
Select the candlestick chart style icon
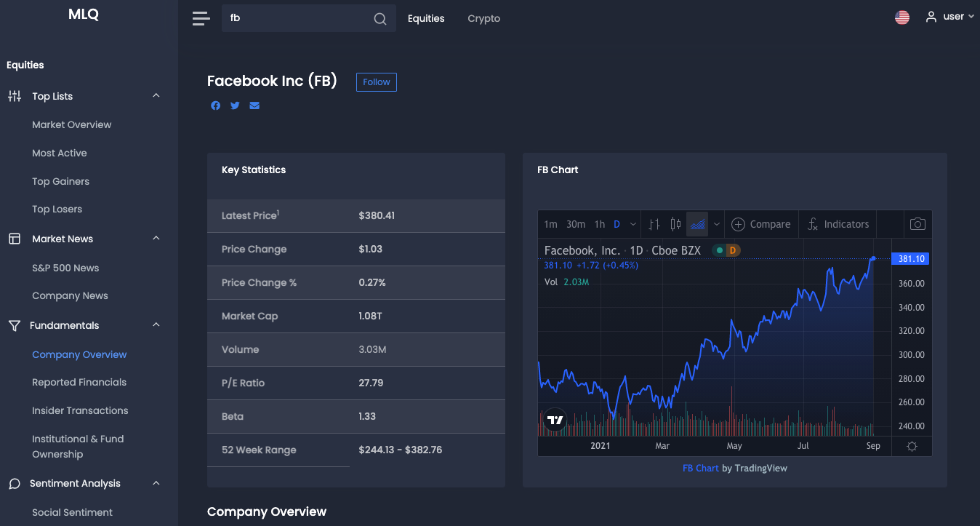point(675,224)
